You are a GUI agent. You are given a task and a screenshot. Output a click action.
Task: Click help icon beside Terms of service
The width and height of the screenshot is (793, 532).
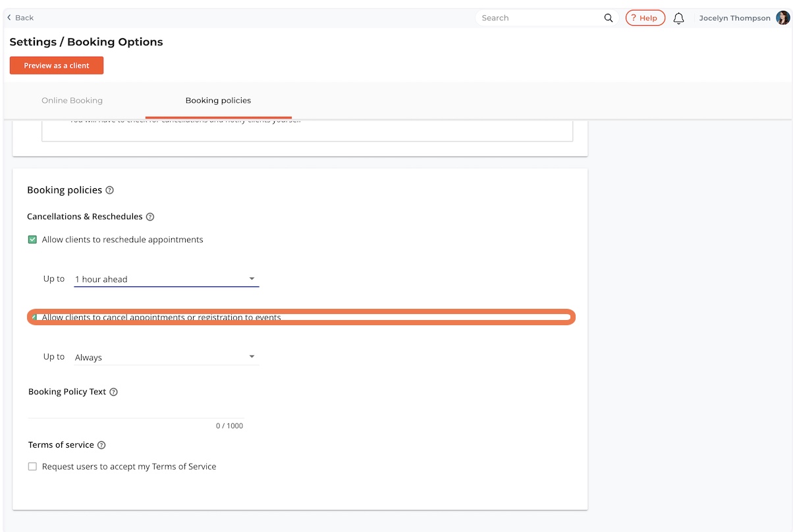(101, 445)
